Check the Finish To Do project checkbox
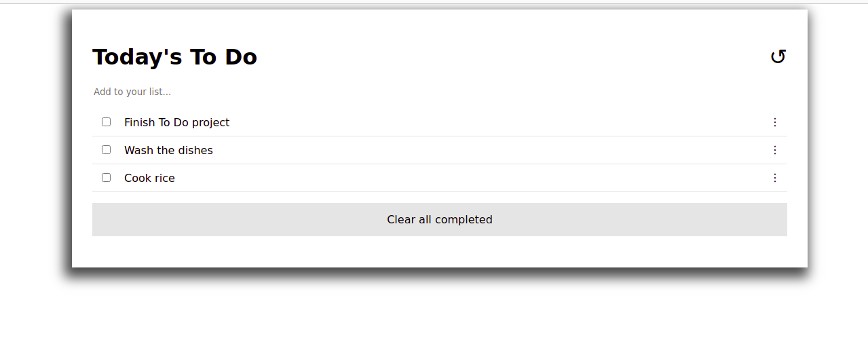 pos(106,122)
